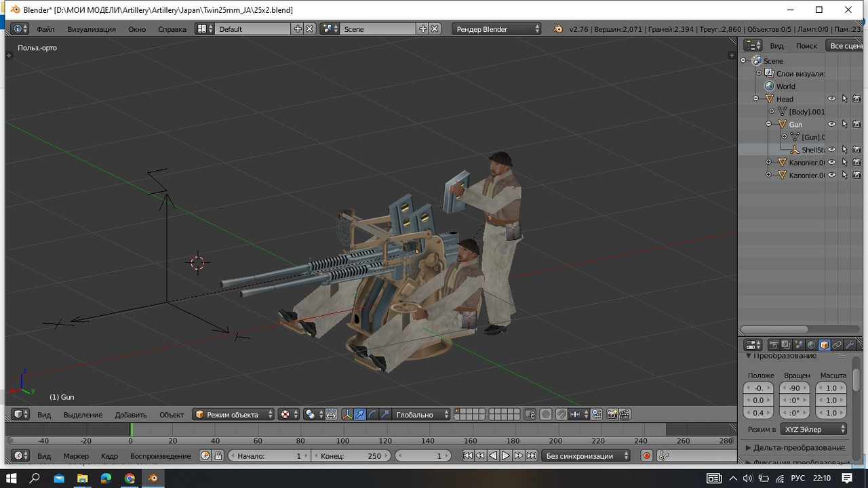The width and height of the screenshot is (868, 488).
Task: Open Chrome from the Windows taskbar
Action: coord(130,479)
